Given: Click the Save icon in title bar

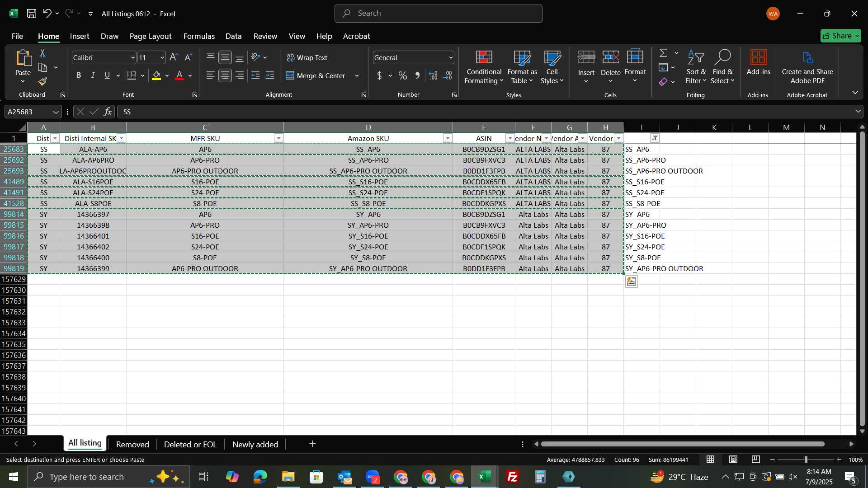Looking at the screenshot, I should pyautogui.click(x=32, y=14).
